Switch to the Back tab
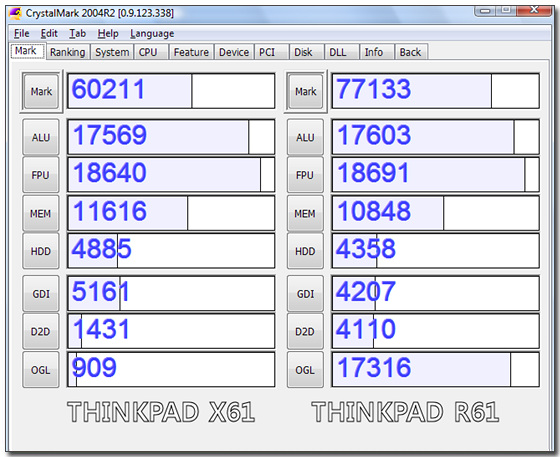This screenshot has height=457, width=560. coord(411,52)
